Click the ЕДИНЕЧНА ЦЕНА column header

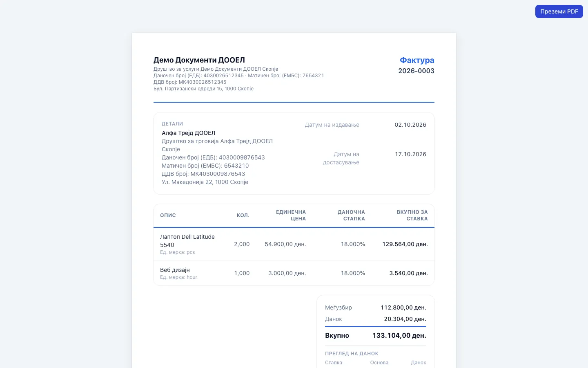[291, 215]
